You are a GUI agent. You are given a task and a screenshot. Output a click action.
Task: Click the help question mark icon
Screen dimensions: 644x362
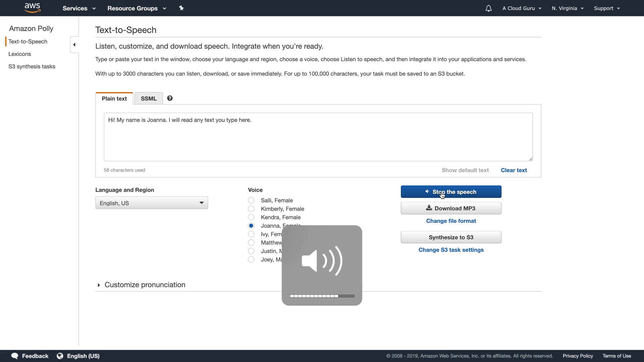[170, 98]
